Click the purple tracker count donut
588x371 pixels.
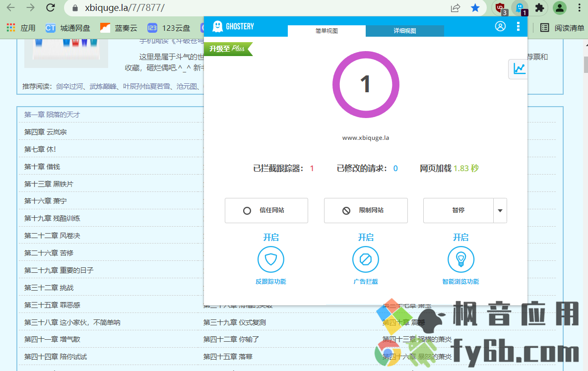click(x=366, y=85)
